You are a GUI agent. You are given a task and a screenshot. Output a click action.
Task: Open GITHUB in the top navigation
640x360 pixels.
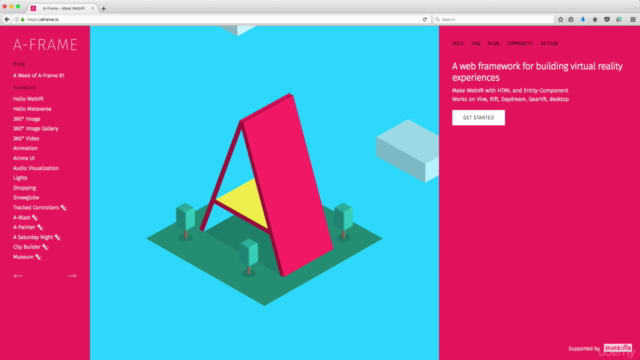tap(549, 43)
